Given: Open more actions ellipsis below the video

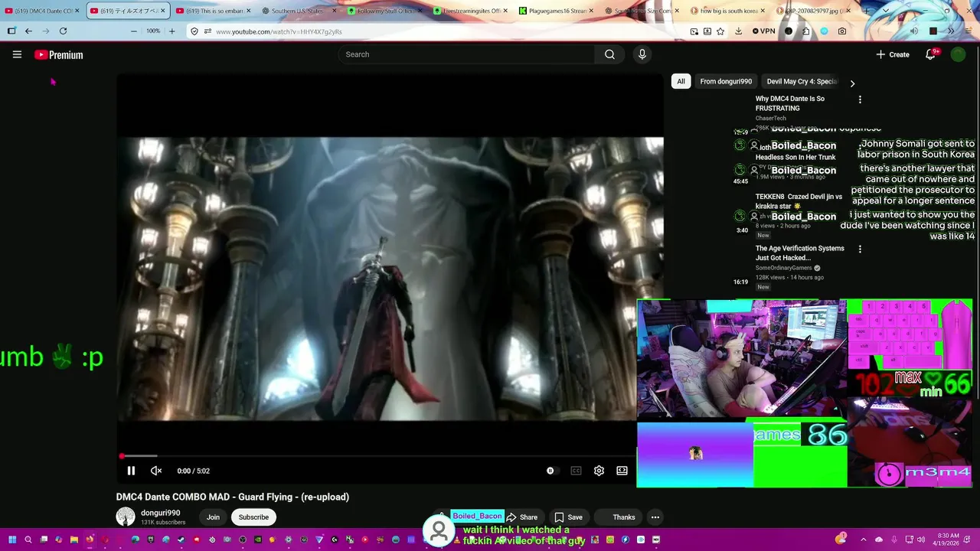Looking at the screenshot, I should 655,517.
